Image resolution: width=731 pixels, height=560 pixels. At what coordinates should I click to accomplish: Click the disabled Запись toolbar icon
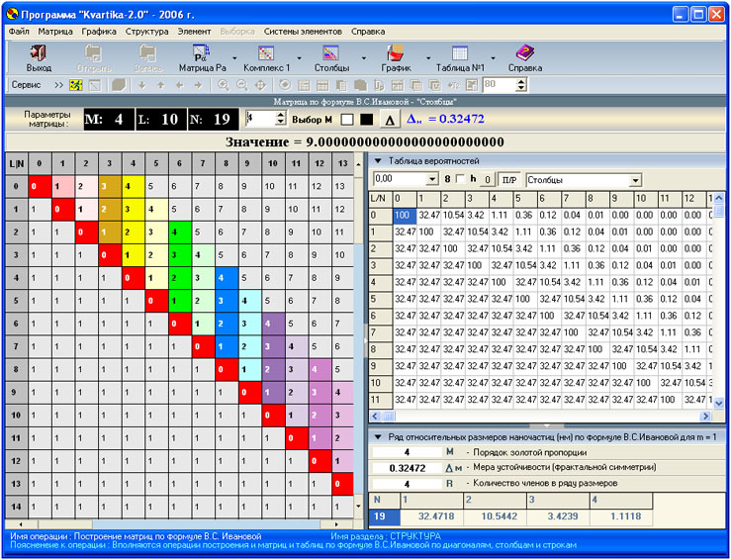pyautogui.click(x=147, y=53)
